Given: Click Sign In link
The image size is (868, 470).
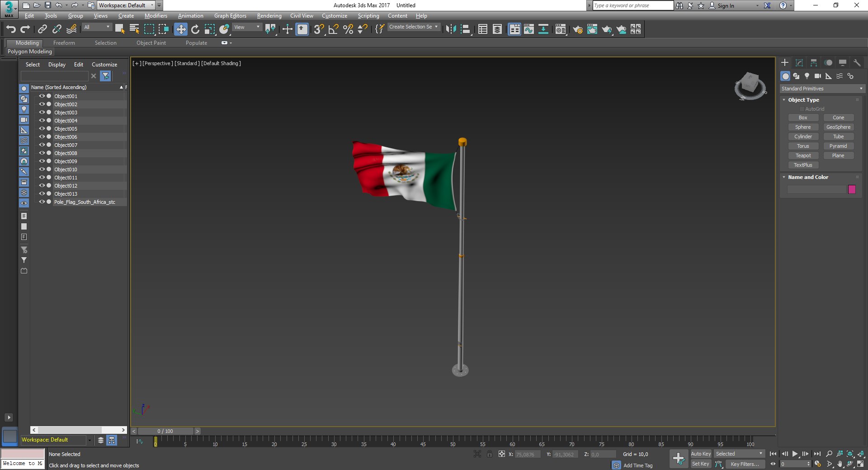Looking at the screenshot, I should click(x=726, y=6).
